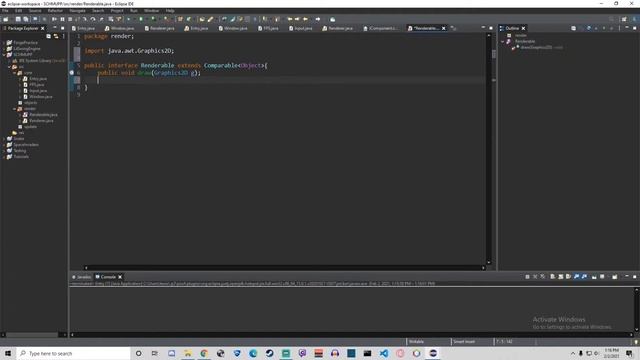Image resolution: width=640 pixels, height=360 pixels.
Task: Click the Eclipse icon in the Windows taskbar
Action: [x=433, y=353]
